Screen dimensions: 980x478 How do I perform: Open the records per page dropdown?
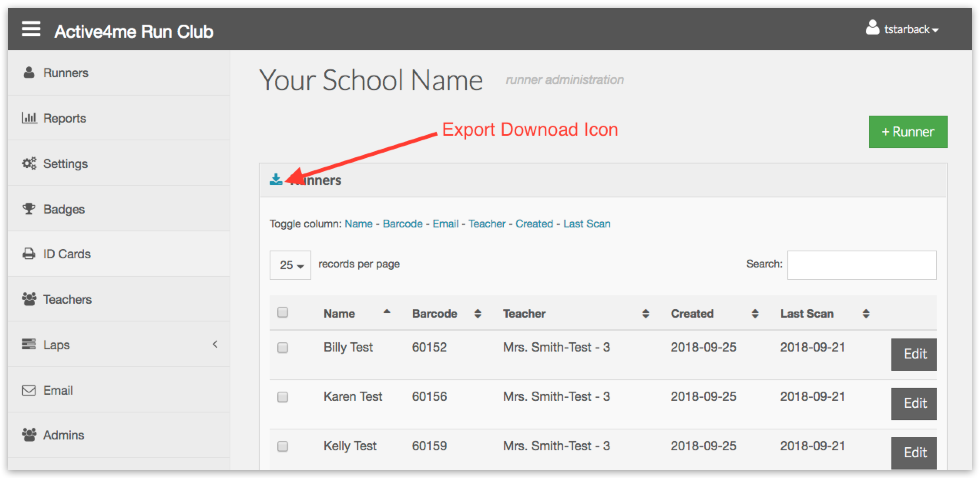290,265
